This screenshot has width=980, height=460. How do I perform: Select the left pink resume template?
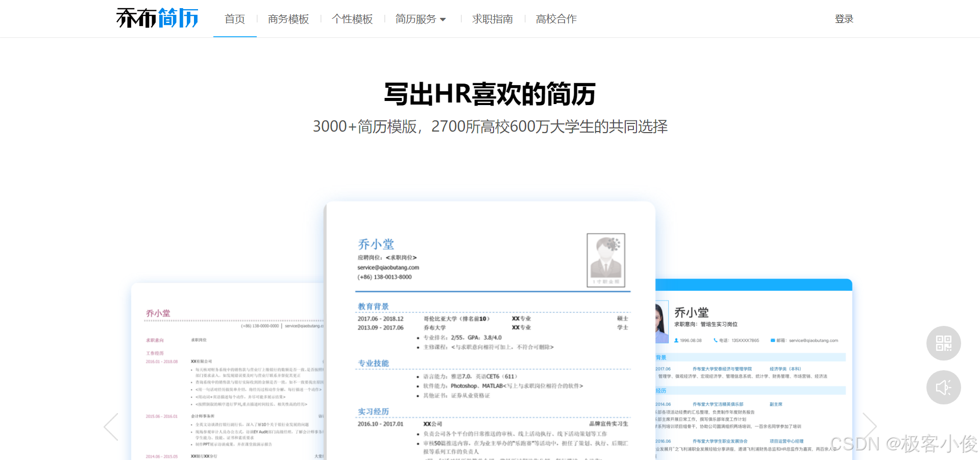[228, 371]
